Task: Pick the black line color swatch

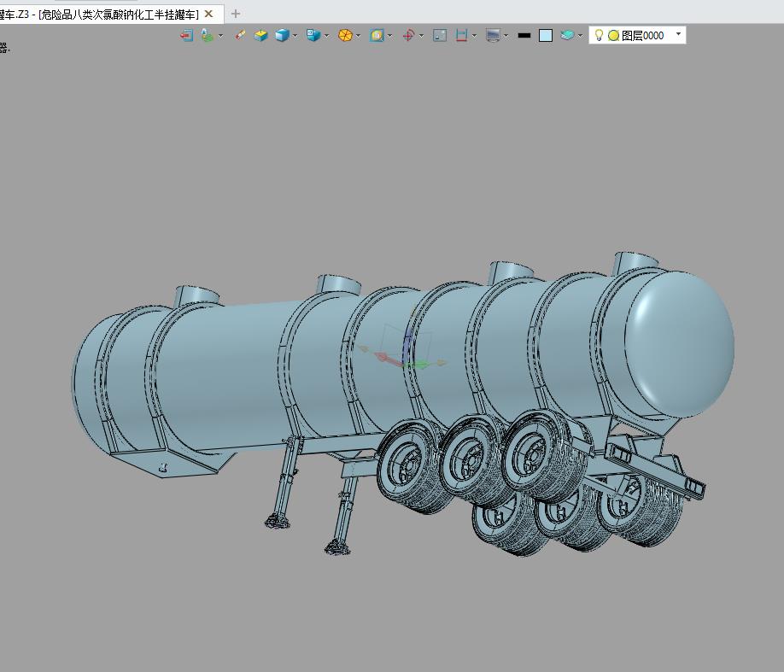Action: (x=524, y=36)
